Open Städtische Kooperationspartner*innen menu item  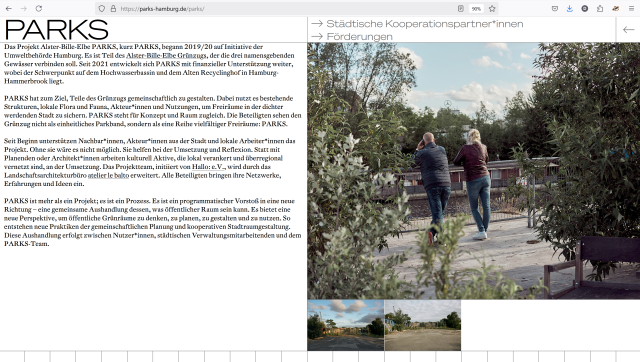click(x=418, y=24)
